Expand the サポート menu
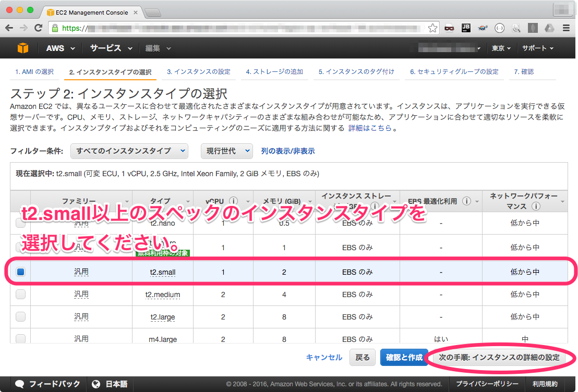 538,48
